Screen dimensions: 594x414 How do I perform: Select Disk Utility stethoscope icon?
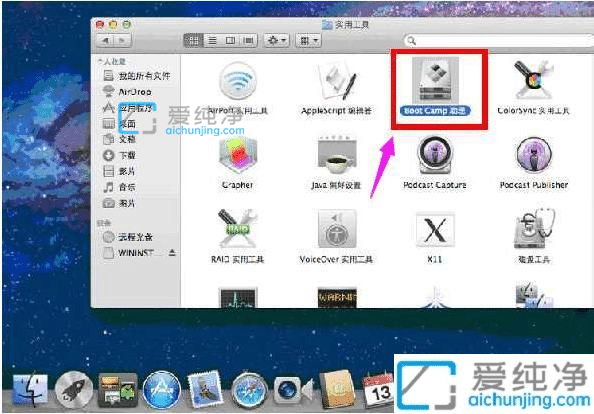click(x=534, y=228)
